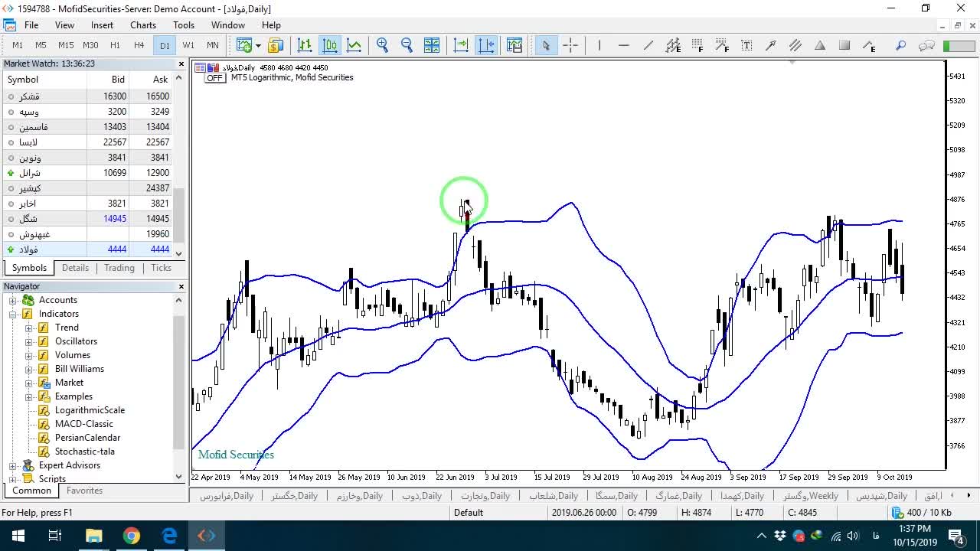Open the profiles dollar-sign toolbar icon

coord(276,45)
